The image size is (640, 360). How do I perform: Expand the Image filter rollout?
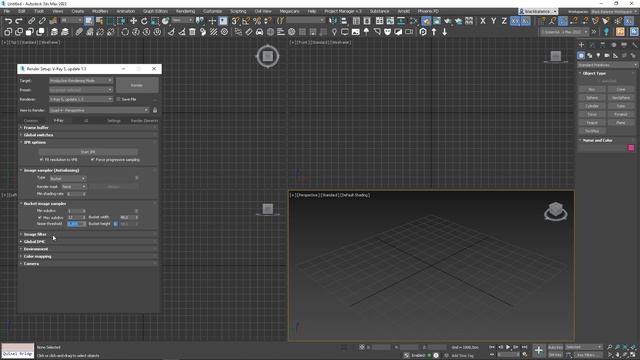click(x=88, y=234)
